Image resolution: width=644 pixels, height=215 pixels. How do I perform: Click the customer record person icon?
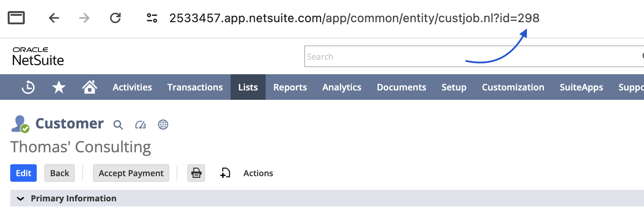(x=20, y=124)
